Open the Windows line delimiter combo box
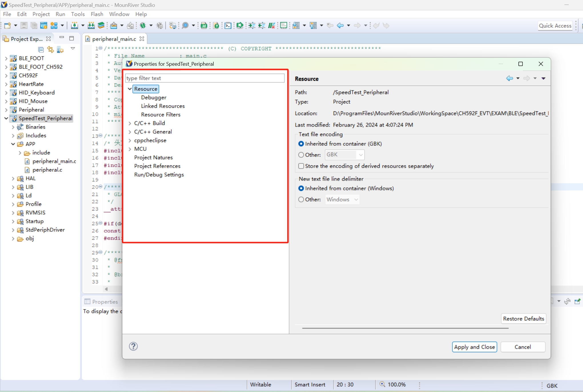The width and height of the screenshot is (583, 392). [342, 199]
